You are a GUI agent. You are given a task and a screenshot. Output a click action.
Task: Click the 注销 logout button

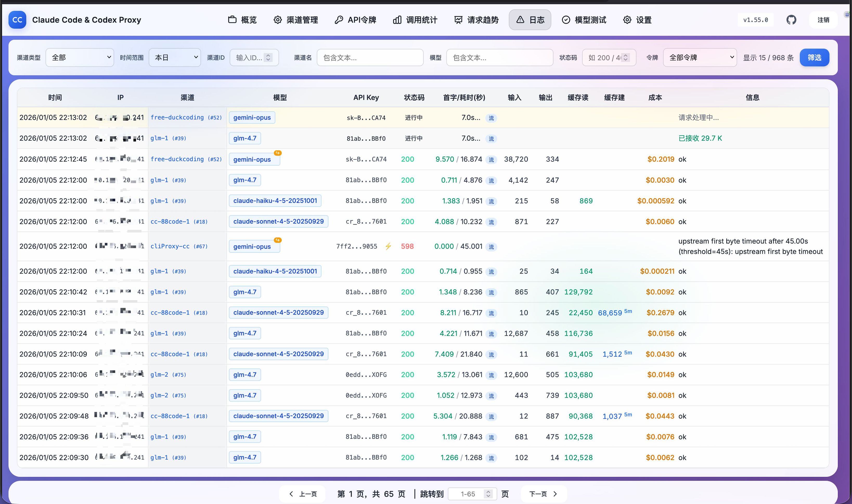click(823, 20)
